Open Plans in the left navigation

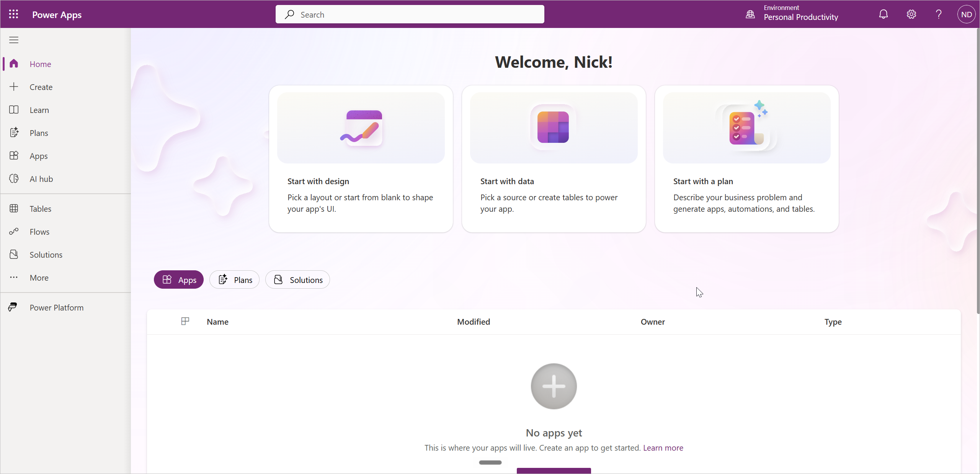(x=65, y=133)
